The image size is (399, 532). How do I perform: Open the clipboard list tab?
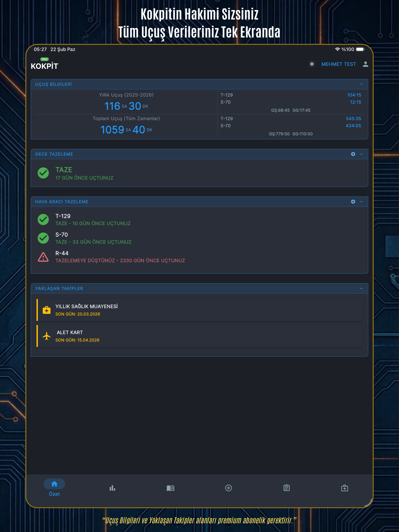(286, 488)
